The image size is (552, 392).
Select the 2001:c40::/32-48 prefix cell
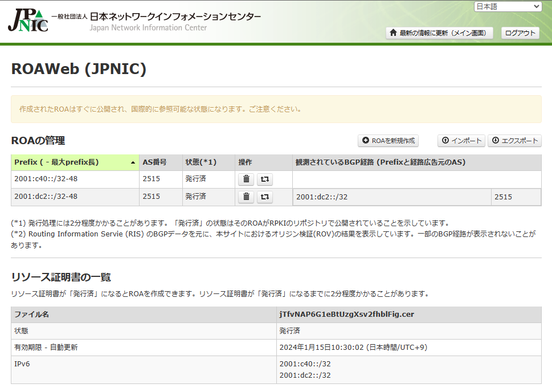pyautogui.click(x=75, y=179)
